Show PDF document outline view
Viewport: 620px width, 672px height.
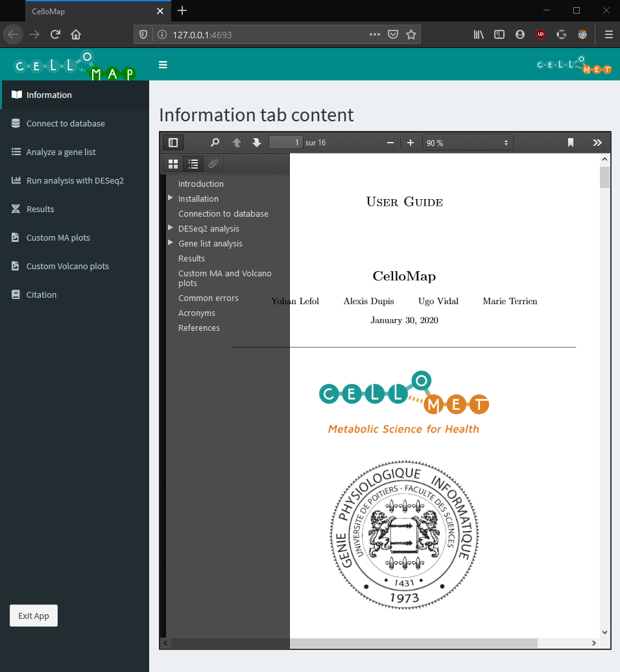(x=193, y=163)
